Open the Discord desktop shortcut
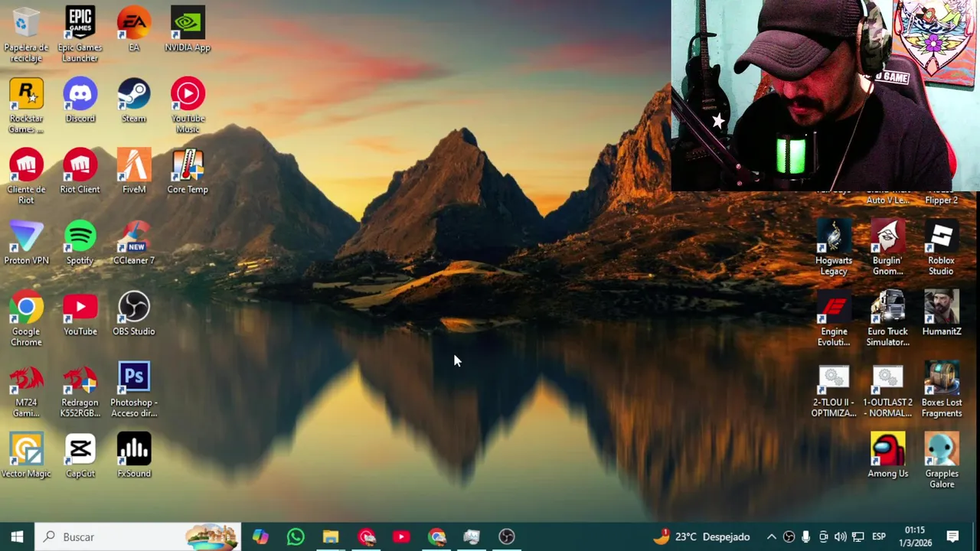The width and height of the screenshot is (980, 551). 80,101
